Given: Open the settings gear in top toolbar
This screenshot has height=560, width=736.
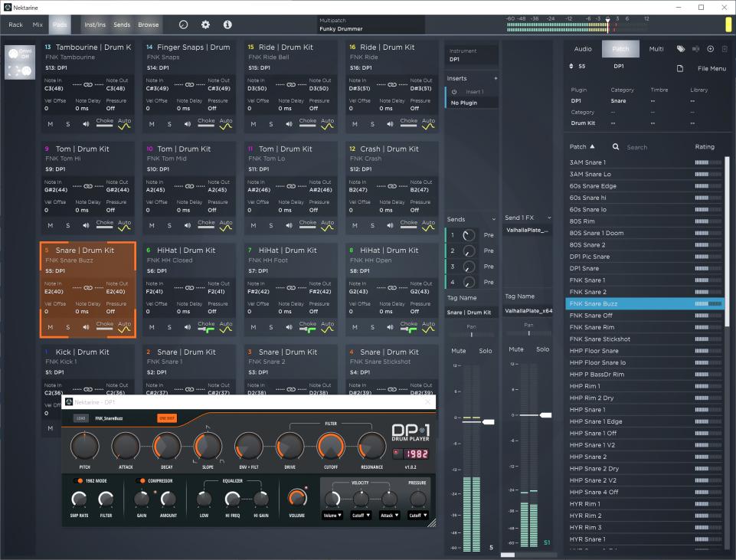Looking at the screenshot, I should point(205,25).
